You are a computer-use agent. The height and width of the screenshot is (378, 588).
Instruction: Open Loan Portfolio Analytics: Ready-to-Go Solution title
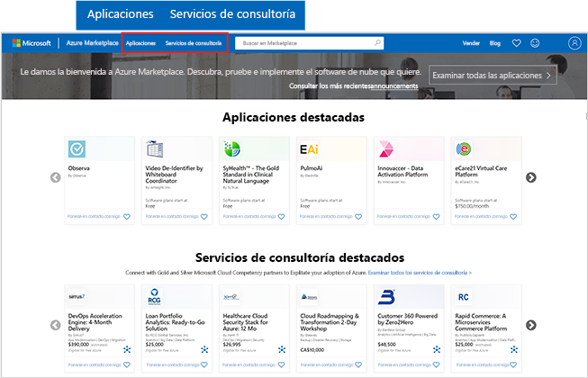(x=175, y=322)
